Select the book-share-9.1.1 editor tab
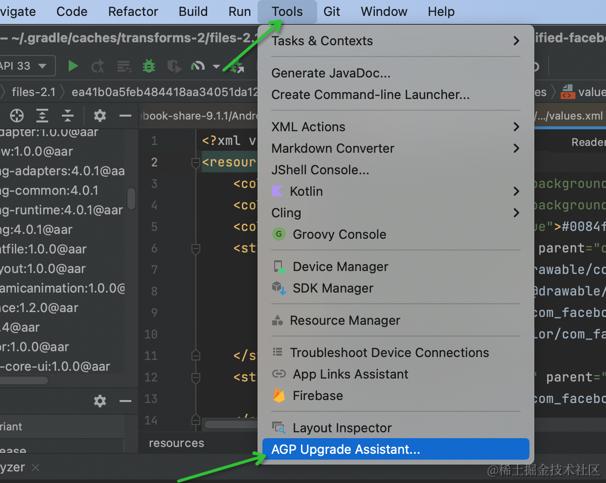Viewport: 606px width, 483px height. [200, 116]
